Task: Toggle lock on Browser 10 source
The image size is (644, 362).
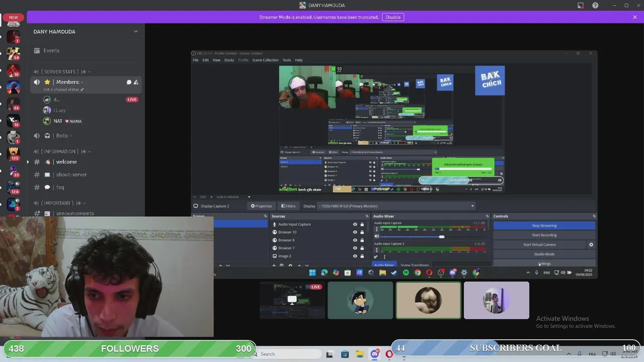Action: pyautogui.click(x=362, y=232)
